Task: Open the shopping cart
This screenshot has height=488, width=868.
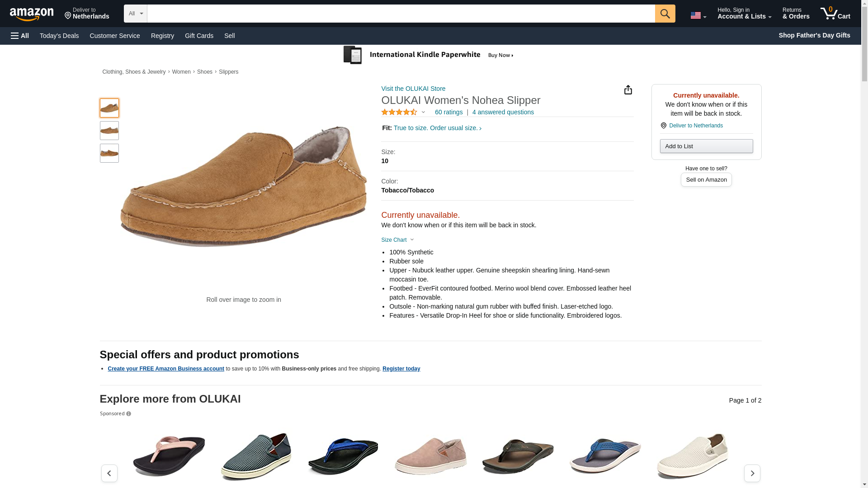Action: pyautogui.click(x=835, y=14)
